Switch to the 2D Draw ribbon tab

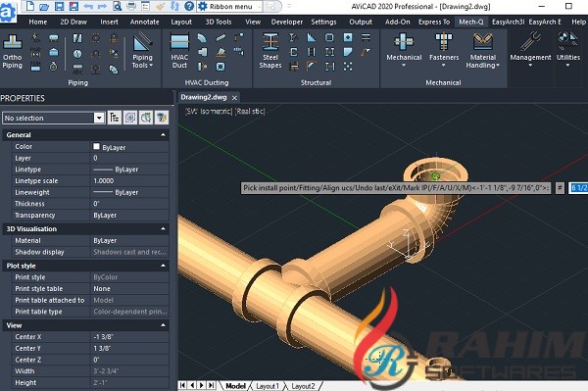[73, 22]
